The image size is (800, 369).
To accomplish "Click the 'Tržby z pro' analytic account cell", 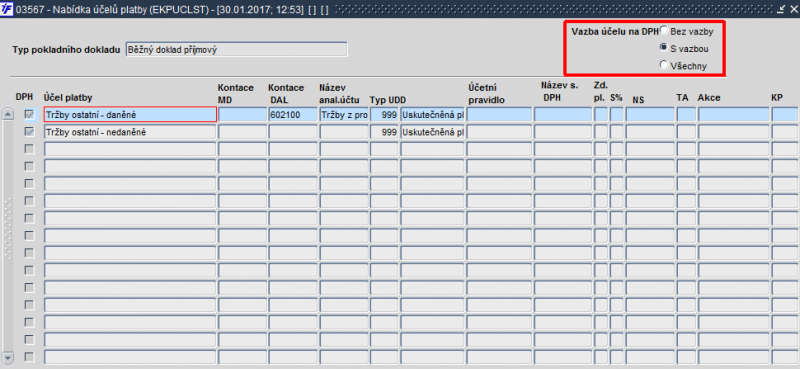I will (x=344, y=115).
